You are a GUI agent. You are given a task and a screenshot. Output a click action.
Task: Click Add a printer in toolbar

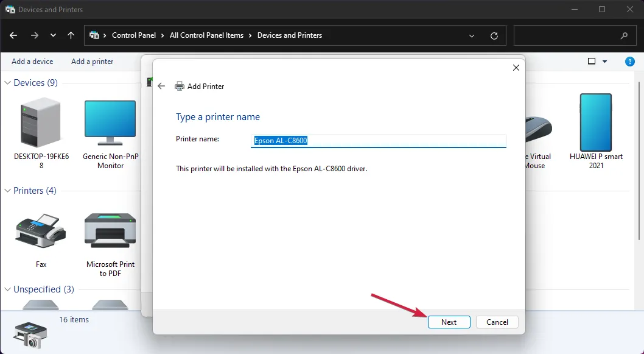pos(92,62)
